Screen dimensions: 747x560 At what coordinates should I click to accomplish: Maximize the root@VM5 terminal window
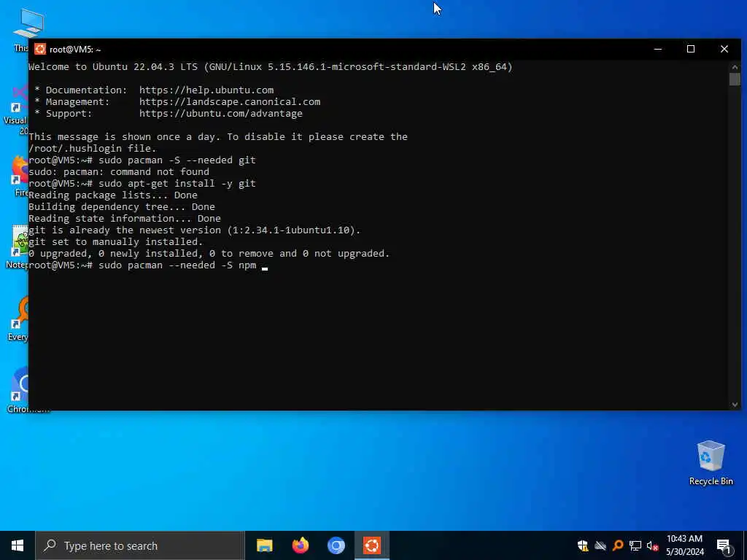691,49
